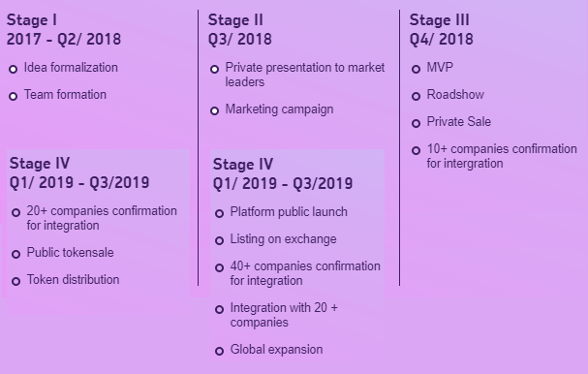
Task: Click the bullet beside Private Sale
Action: click(x=416, y=123)
